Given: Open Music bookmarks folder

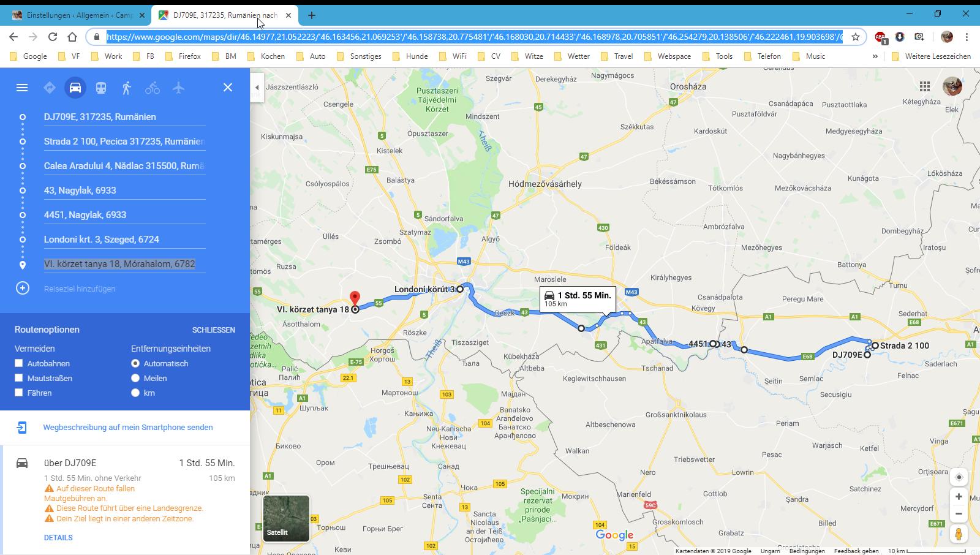Looking at the screenshot, I should coord(809,56).
